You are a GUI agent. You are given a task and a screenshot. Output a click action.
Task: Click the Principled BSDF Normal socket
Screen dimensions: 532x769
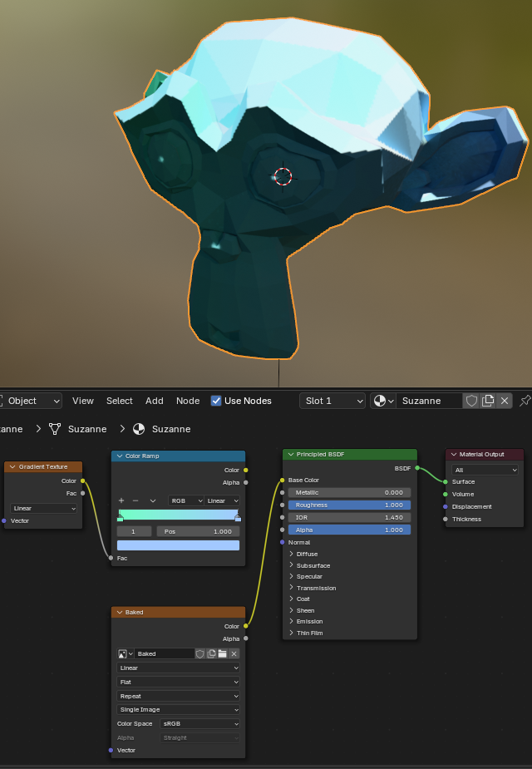tap(283, 542)
